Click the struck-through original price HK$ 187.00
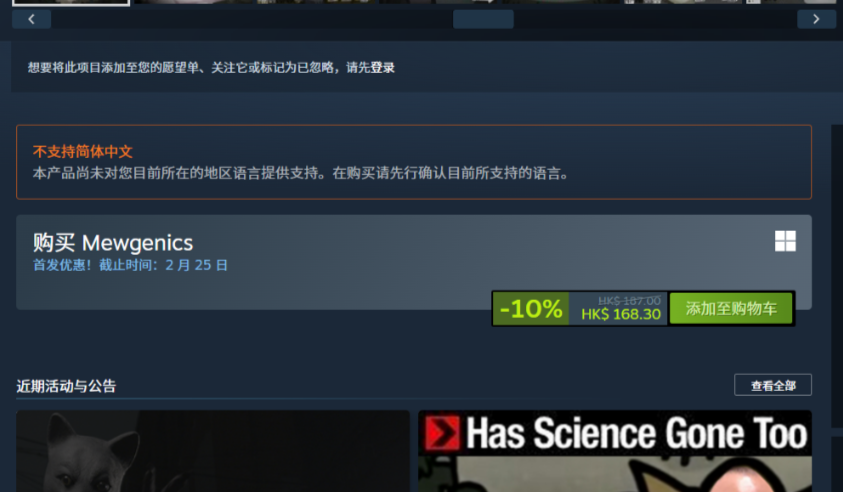Screen dimensions: 843x492 pos(629,301)
